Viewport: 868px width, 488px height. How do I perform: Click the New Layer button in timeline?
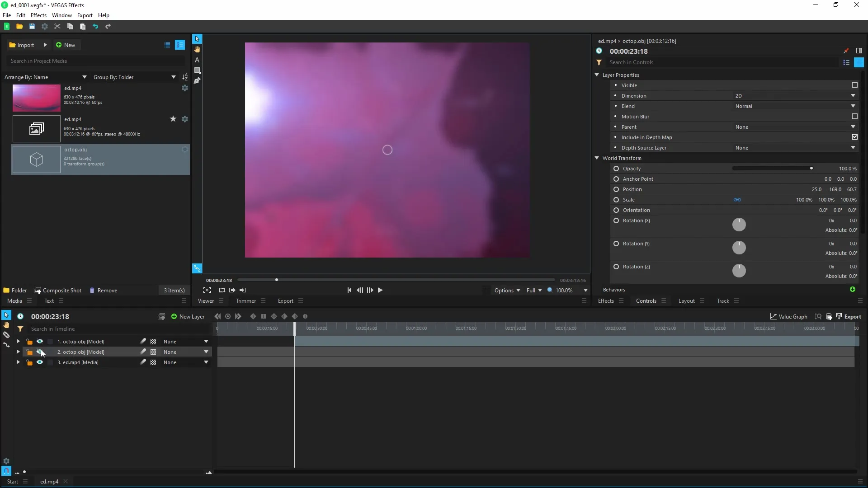(188, 317)
